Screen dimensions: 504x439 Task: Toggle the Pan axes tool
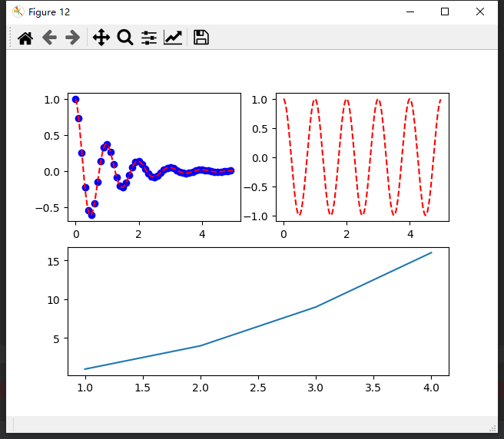(101, 38)
